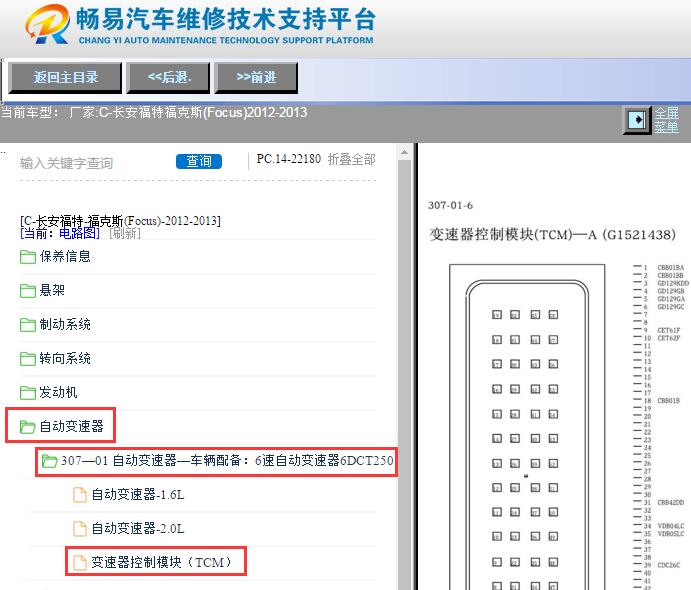Viewport: 691px width, 590px height.
Task: Click the 变速器控制模块(TCM)—A (G1521438) heading
Action: (x=552, y=234)
